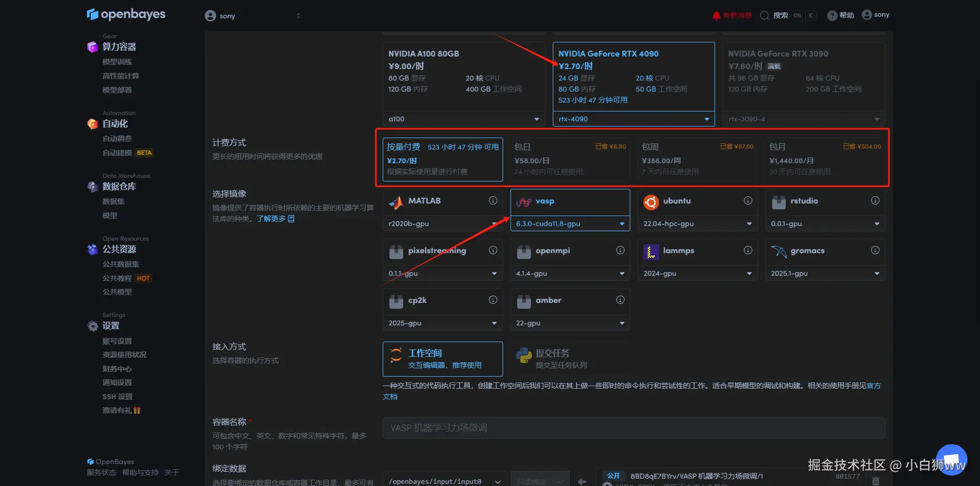980x486 pixels.
Task: Select the 包日 daily billing option
Action: click(570, 160)
